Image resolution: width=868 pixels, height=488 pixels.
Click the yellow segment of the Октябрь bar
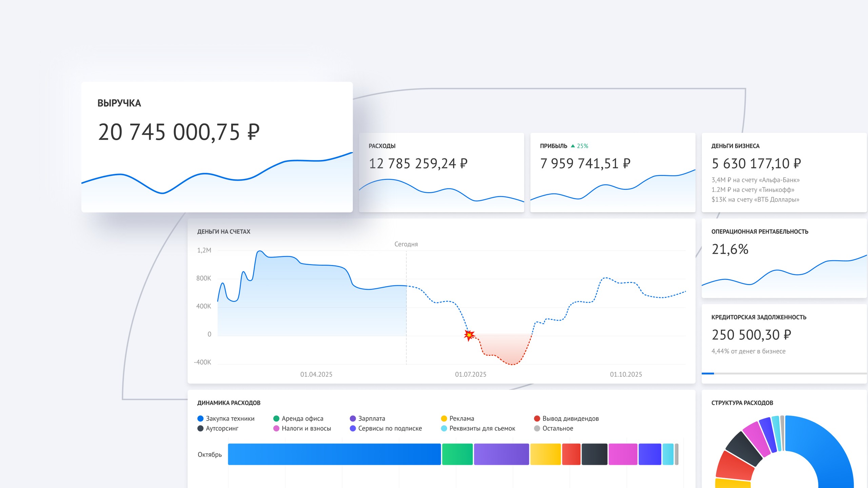coord(546,454)
